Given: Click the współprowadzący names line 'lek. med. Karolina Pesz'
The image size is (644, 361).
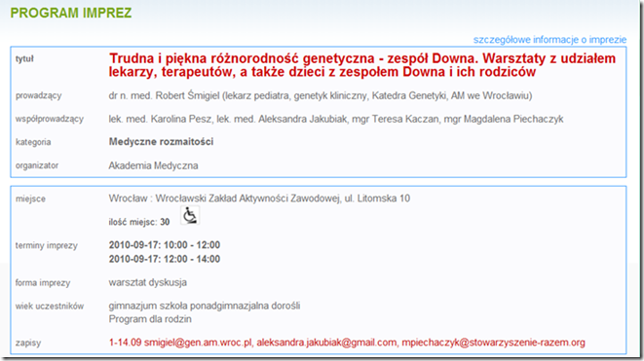Looking at the screenshot, I should [x=161, y=119].
